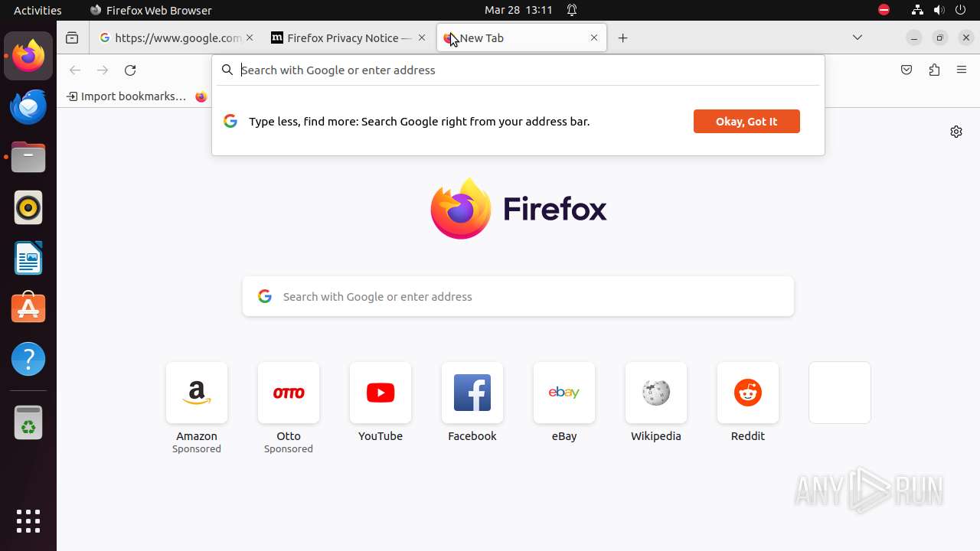The width and height of the screenshot is (980, 551).
Task: Go back one page
Action: tap(75, 70)
